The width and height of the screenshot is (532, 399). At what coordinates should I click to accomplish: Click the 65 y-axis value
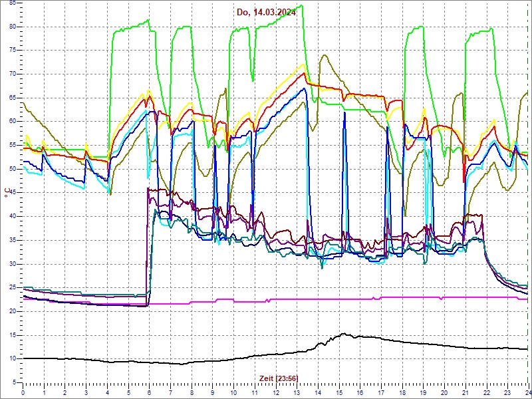[x=13, y=98]
